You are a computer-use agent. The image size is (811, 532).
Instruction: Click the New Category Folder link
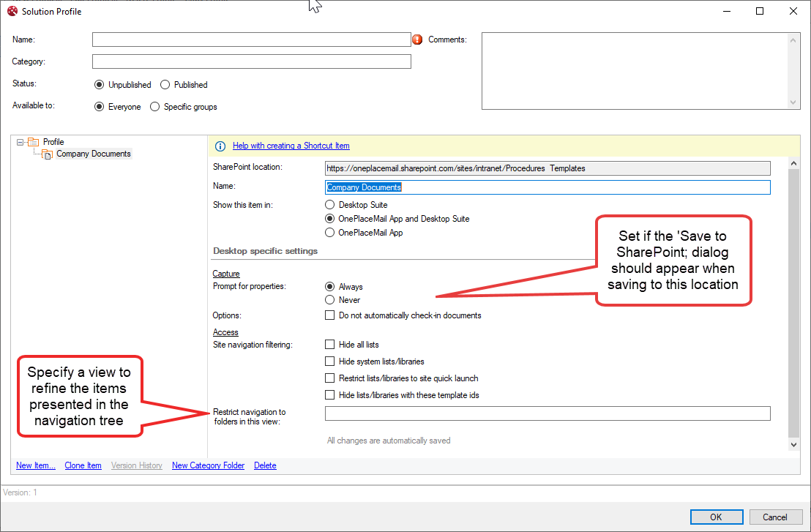[208, 465]
